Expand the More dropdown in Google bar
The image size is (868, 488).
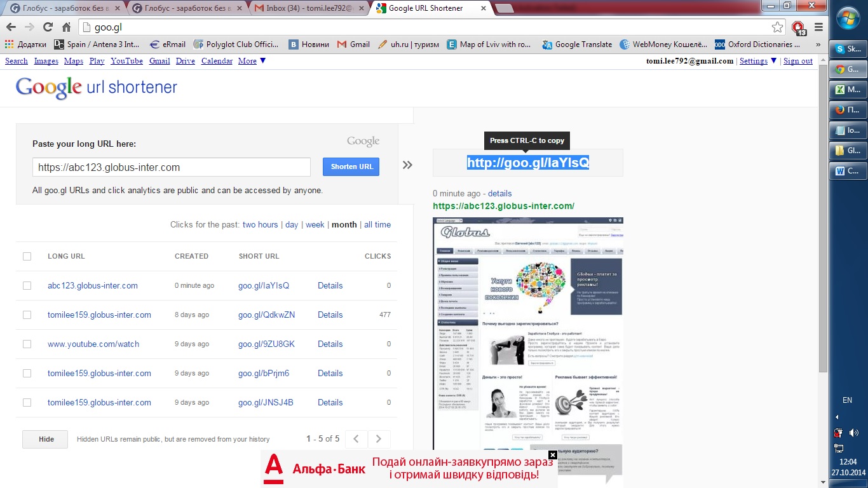click(252, 61)
